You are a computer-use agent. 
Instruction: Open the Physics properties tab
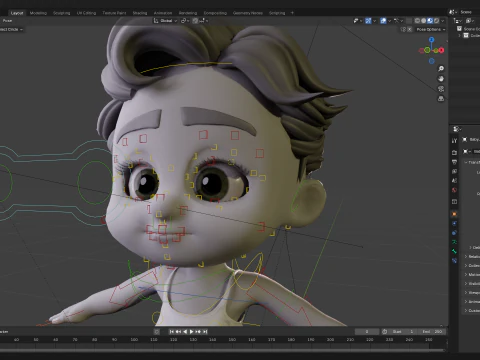coord(454,223)
